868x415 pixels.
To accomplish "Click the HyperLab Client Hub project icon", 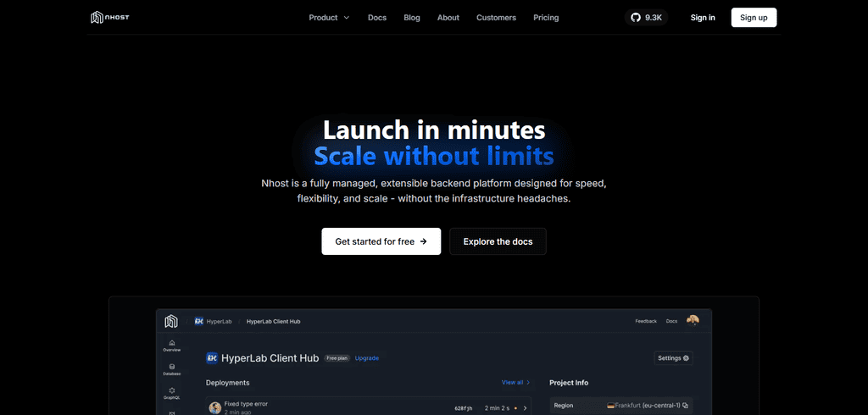I will [211, 358].
